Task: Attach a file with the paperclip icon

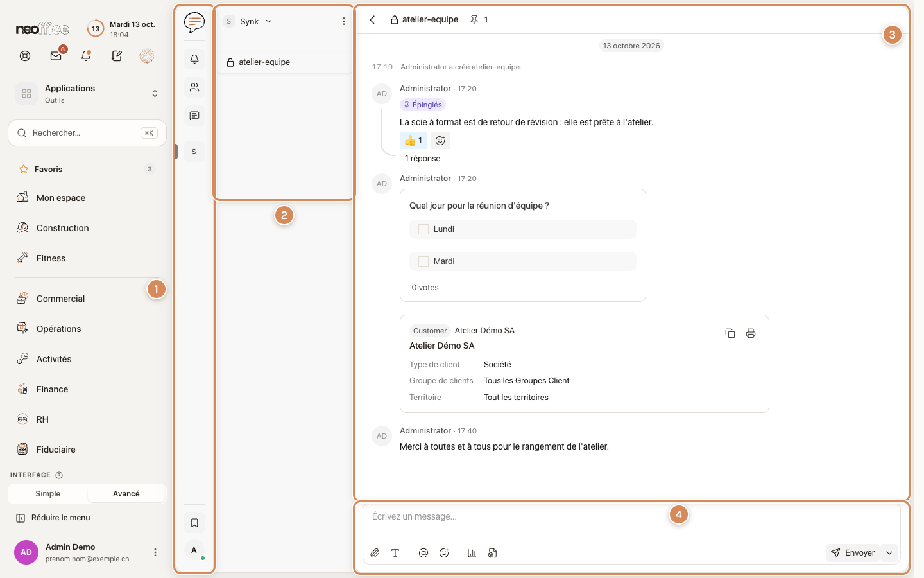Action: click(375, 553)
